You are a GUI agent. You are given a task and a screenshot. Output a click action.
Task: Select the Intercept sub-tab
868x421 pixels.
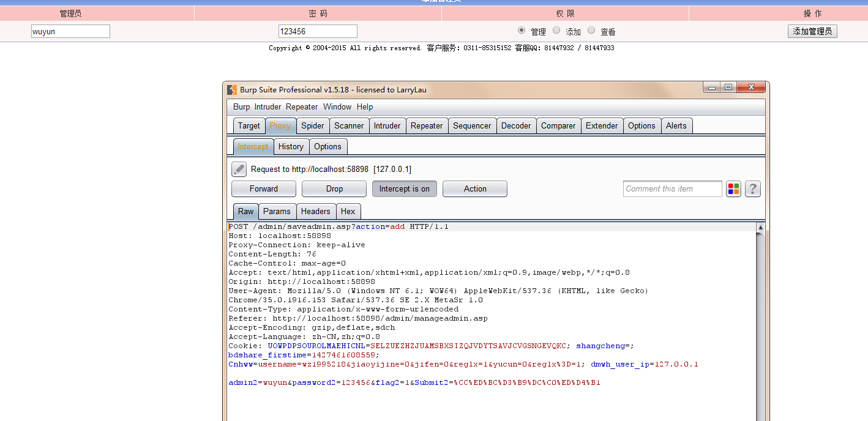(253, 147)
